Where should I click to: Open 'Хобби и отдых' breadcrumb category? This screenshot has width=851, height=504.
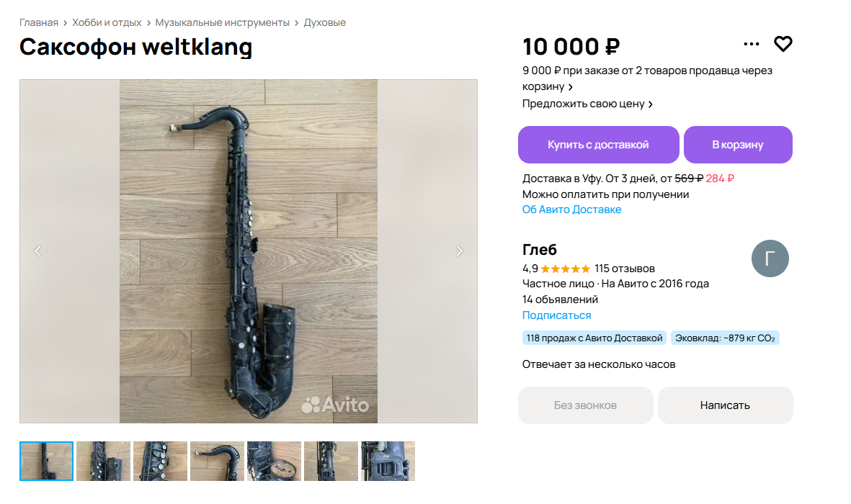[x=107, y=22]
